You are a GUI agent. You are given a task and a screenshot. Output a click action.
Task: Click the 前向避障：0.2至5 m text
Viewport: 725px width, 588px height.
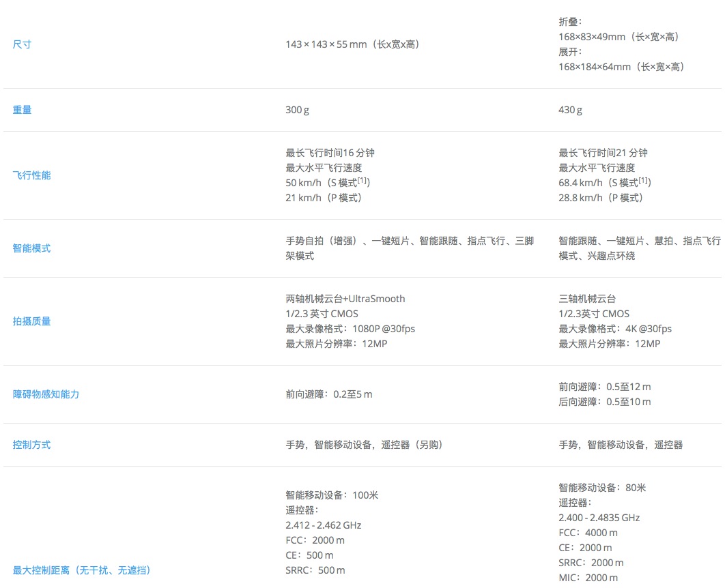point(328,394)
